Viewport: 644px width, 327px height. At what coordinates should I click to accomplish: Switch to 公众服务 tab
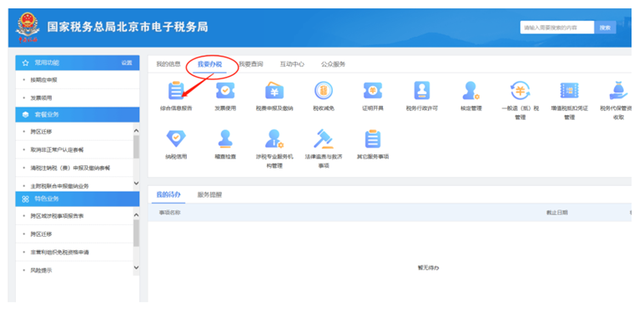click(333, 64)
